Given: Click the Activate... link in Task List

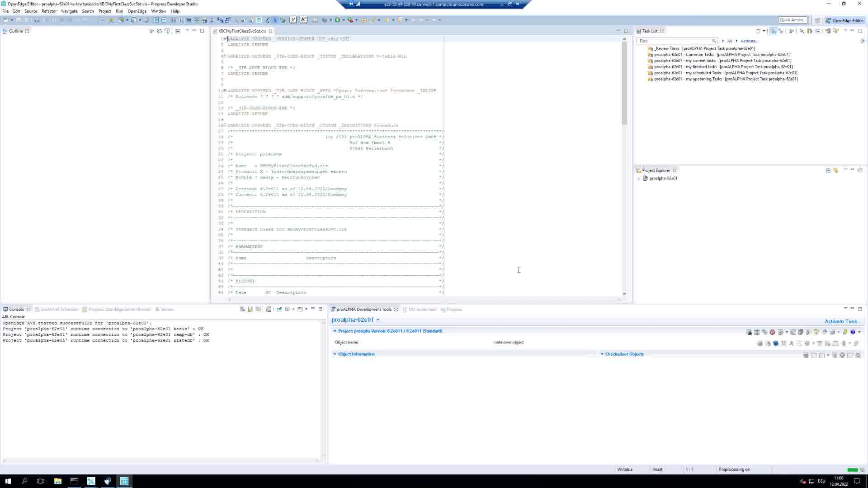Looking at the screenshot, I should 749,41.
